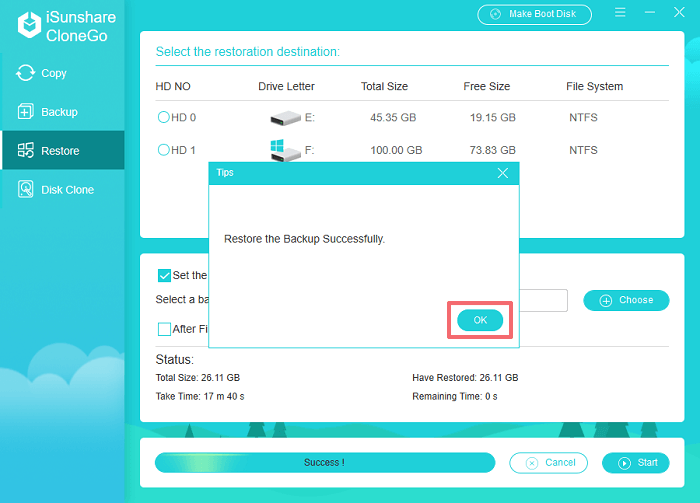Click the backup file path field
Viewport: 700px width, 503px height.
click(x=543, y=300)
